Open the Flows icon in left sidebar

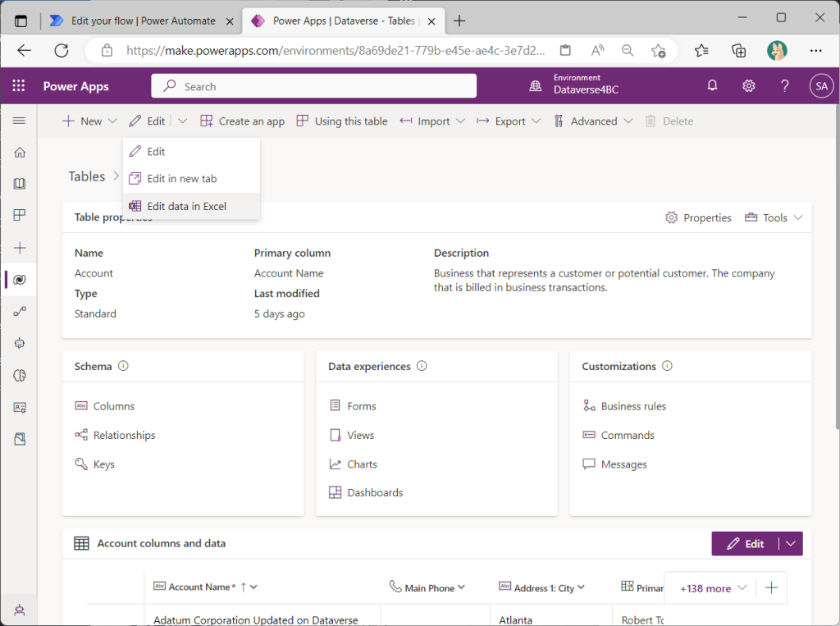coord(20,312)
